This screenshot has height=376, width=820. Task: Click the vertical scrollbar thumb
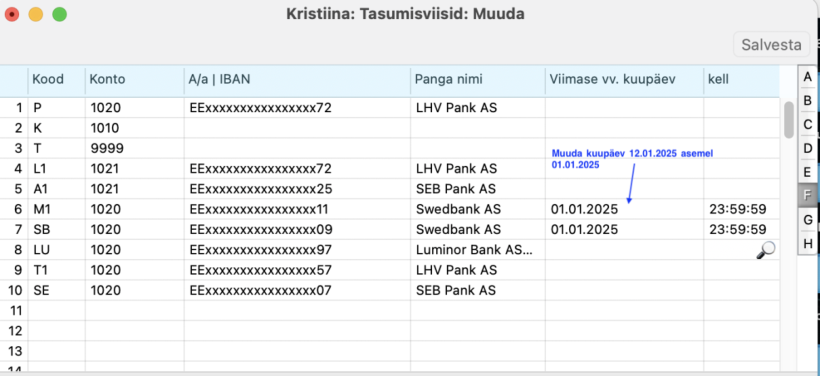click(x=789, y=120)
